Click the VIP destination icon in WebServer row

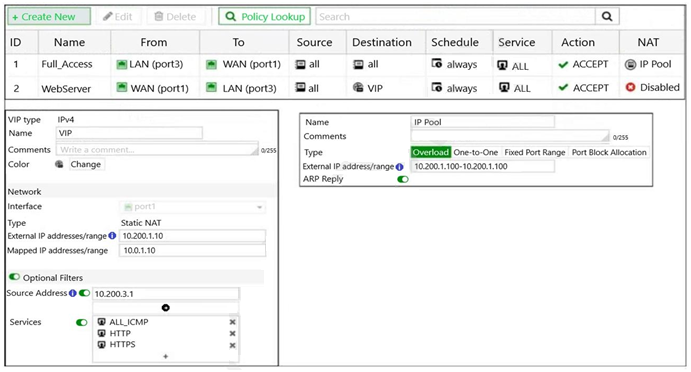(358, 87)
